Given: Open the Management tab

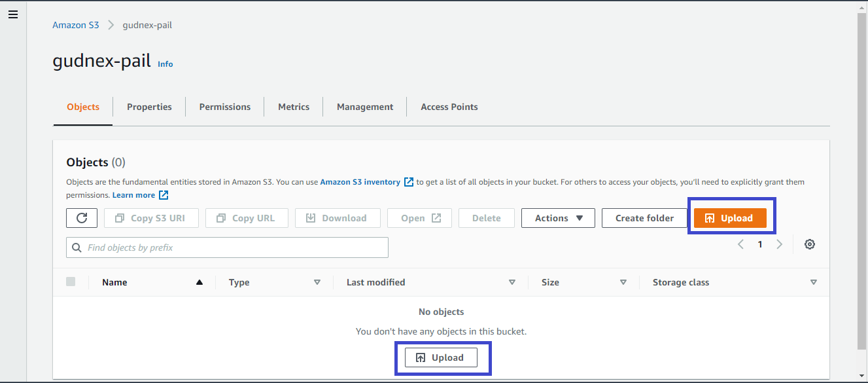Looking at the screenshot, I should pyautogui.click(x=365, y=107).
